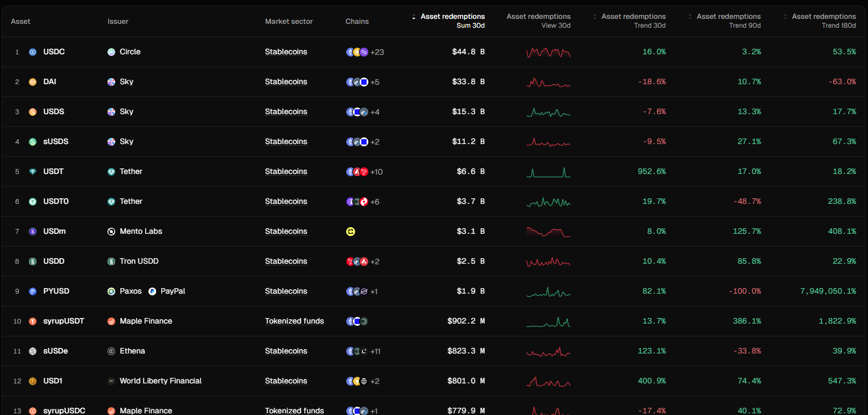868x415 pixels.
Task: Open Tokenized funds sector for syrupUSDT
Action: tap(294, 321)
